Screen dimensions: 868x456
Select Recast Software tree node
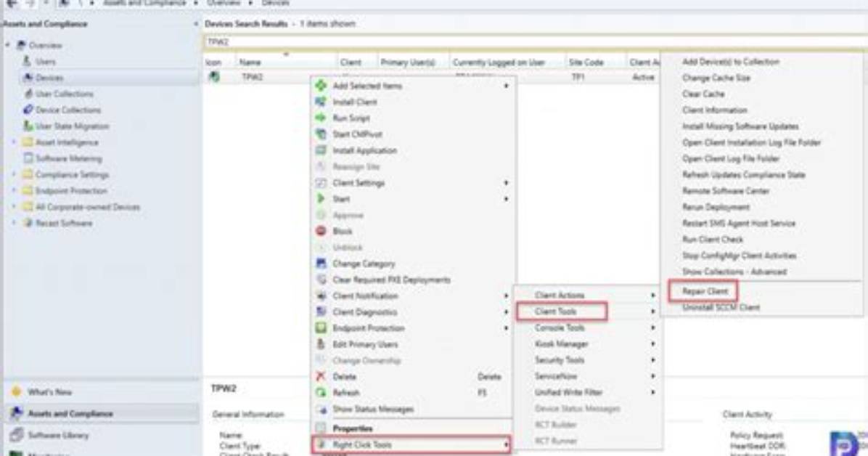pyautogui.click(x=64, y=223)
